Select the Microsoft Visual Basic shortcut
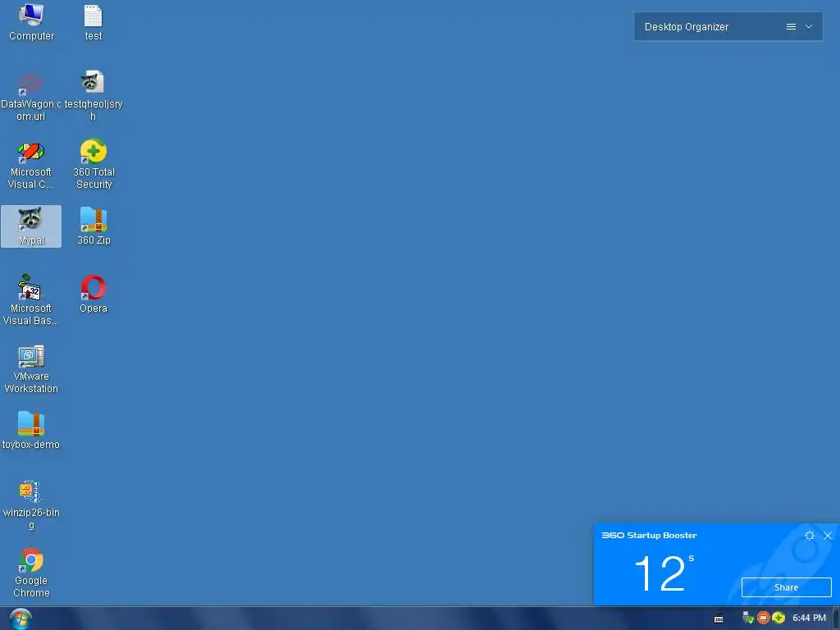This screenshot has height=630, width=840. [30, 300]
